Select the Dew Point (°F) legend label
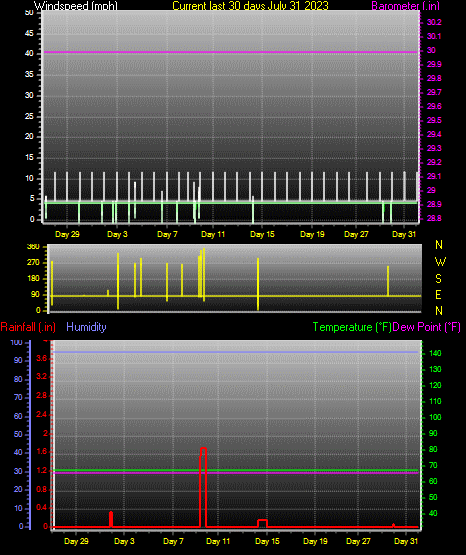Screen dimensions: 466x555 (x=427, y=327)
